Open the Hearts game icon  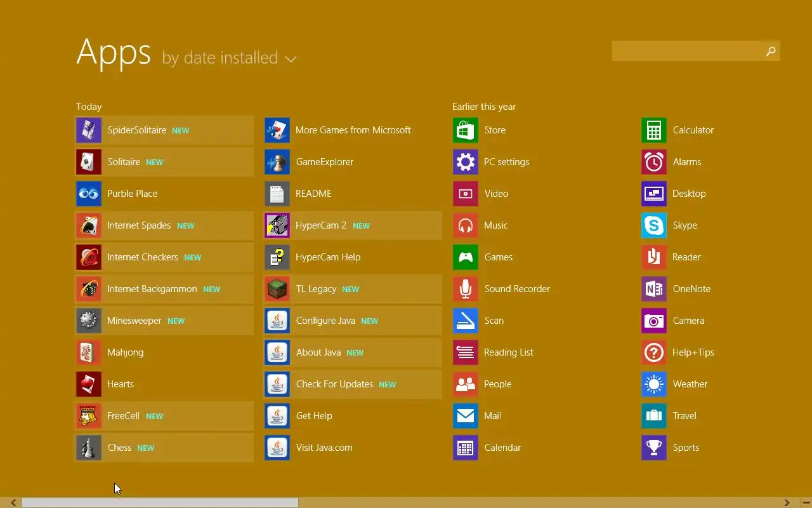tap(89, 384)
